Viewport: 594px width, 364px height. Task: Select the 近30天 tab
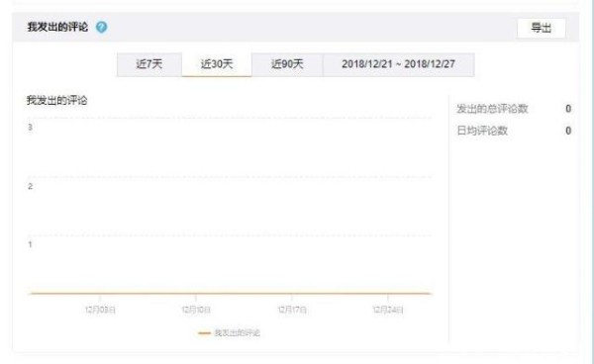217,64
